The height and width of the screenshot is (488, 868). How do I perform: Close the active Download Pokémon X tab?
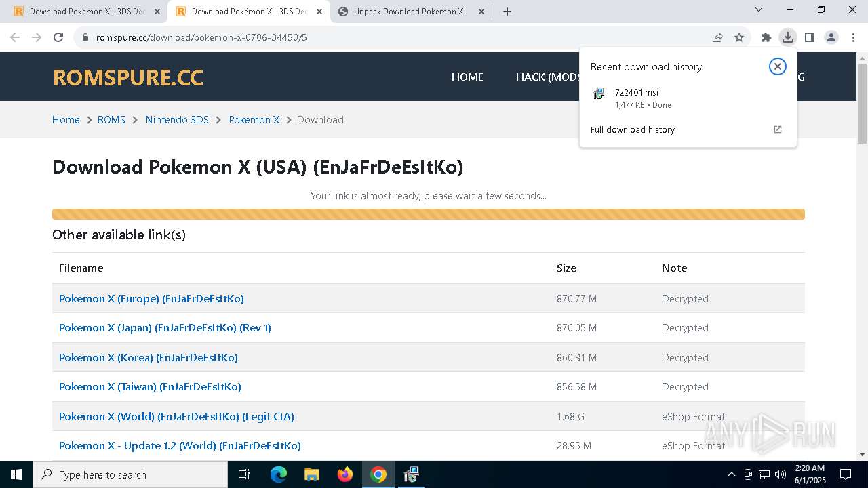[x=319, y=12]
